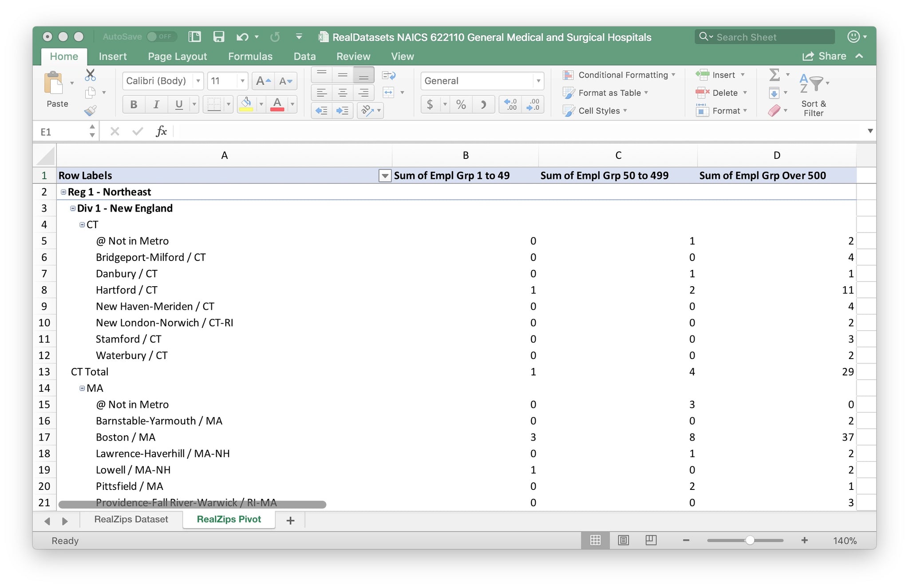Click the Increase Indent icon
909x588 pixels.
pyautogui.click(x=342, y=110)
